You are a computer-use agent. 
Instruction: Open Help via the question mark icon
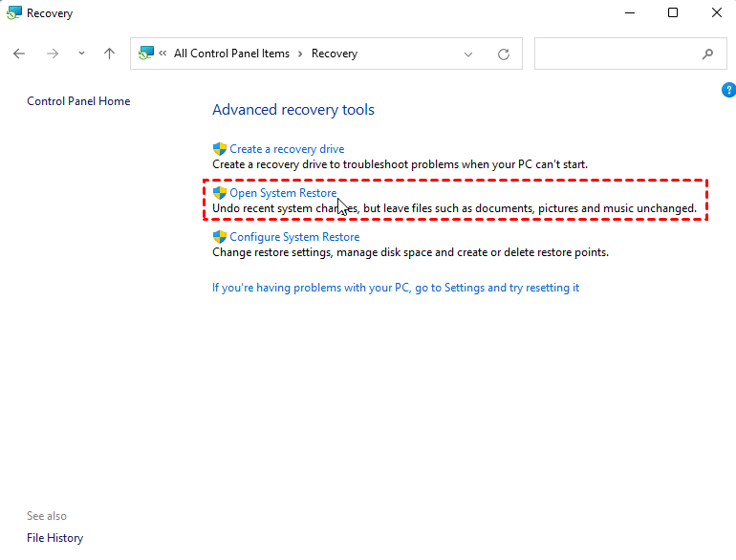728,90
